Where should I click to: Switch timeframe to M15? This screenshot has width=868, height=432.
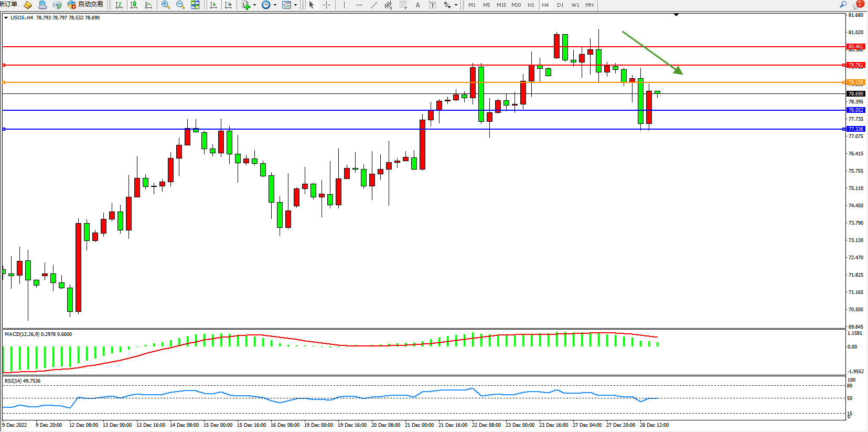click(501, 5)
